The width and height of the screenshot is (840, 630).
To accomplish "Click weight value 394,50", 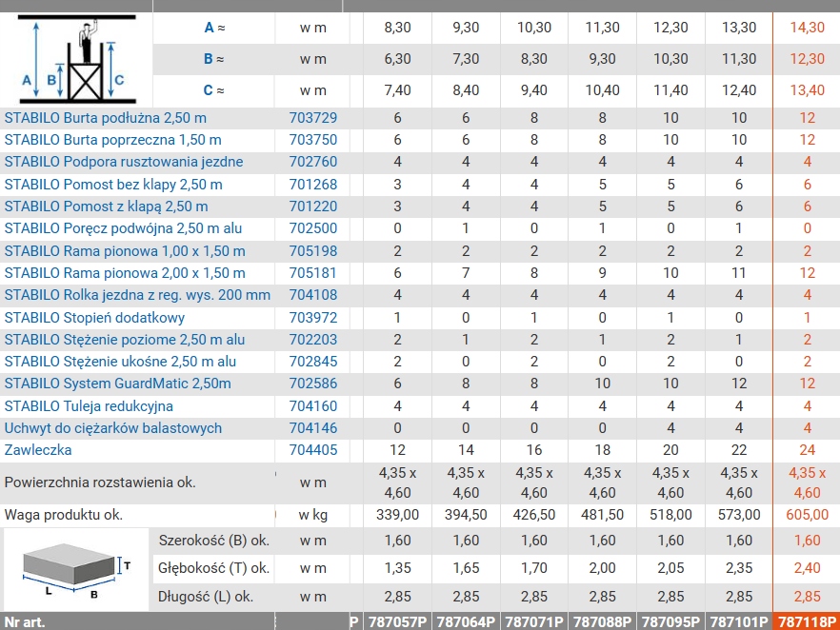I will (x=466, y=515).
